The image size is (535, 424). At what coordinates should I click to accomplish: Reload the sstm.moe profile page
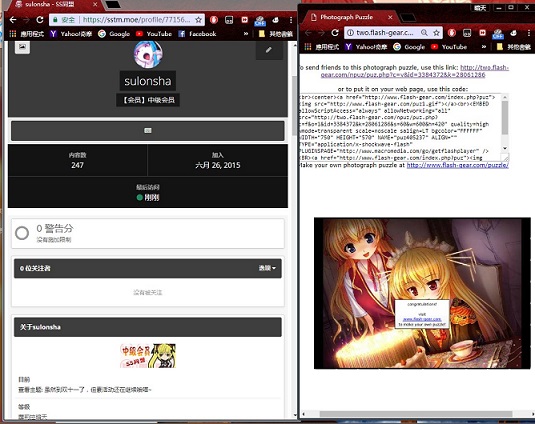(40, 20)
